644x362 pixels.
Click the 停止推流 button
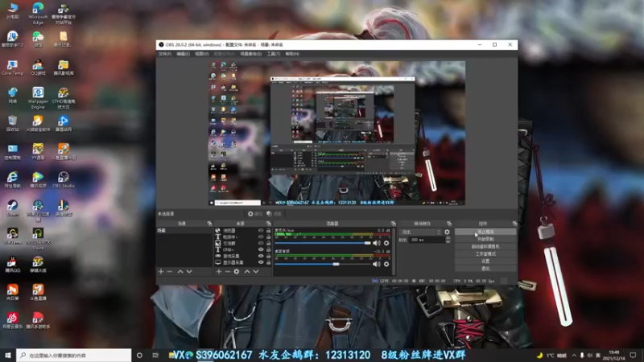pos(485,232)
